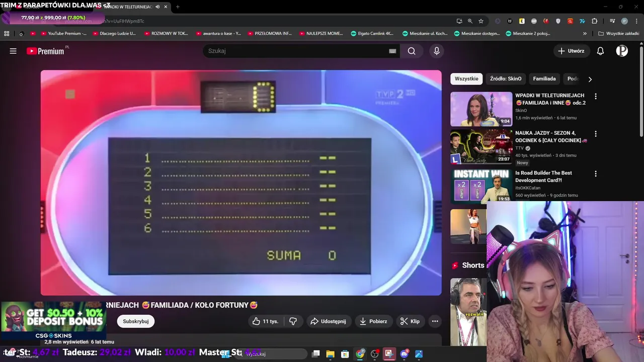644x362 pixels.
Task: Open Task View from the taskbar
Action: click(x=315, y=354)
